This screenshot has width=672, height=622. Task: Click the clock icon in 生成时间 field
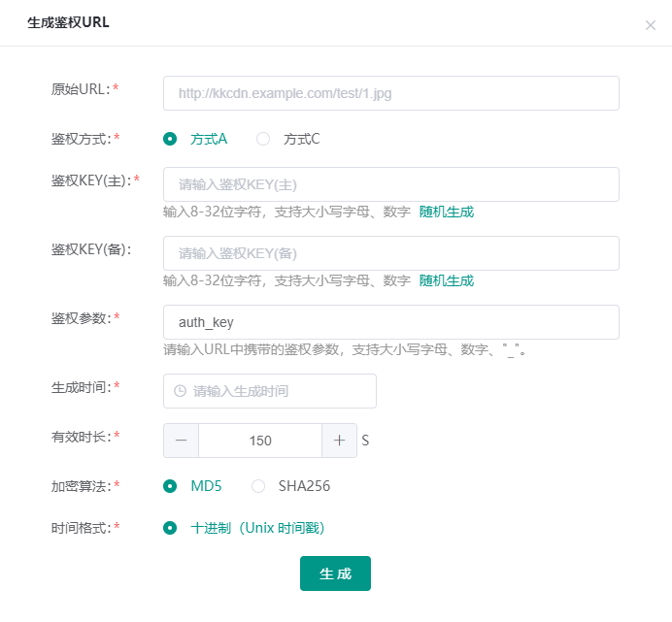(180, 391)
